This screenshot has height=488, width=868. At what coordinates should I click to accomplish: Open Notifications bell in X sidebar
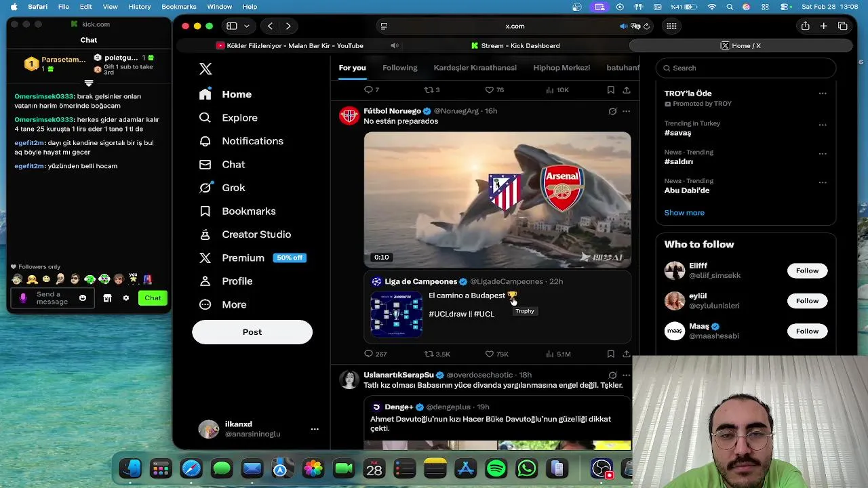click(205, 141)
